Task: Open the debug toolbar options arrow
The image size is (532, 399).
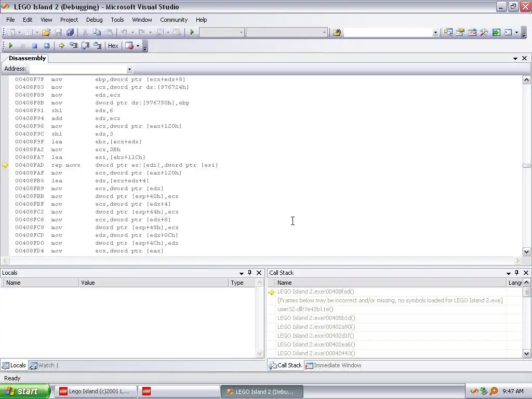Action: [x=145, y=47]
